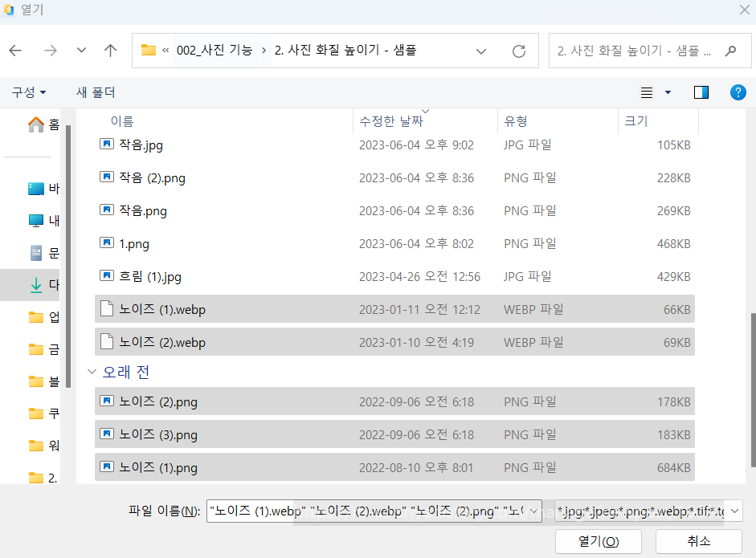The image size is (756, 558).
Task: Go forward with the right arrow
Action: click(50, 50)
